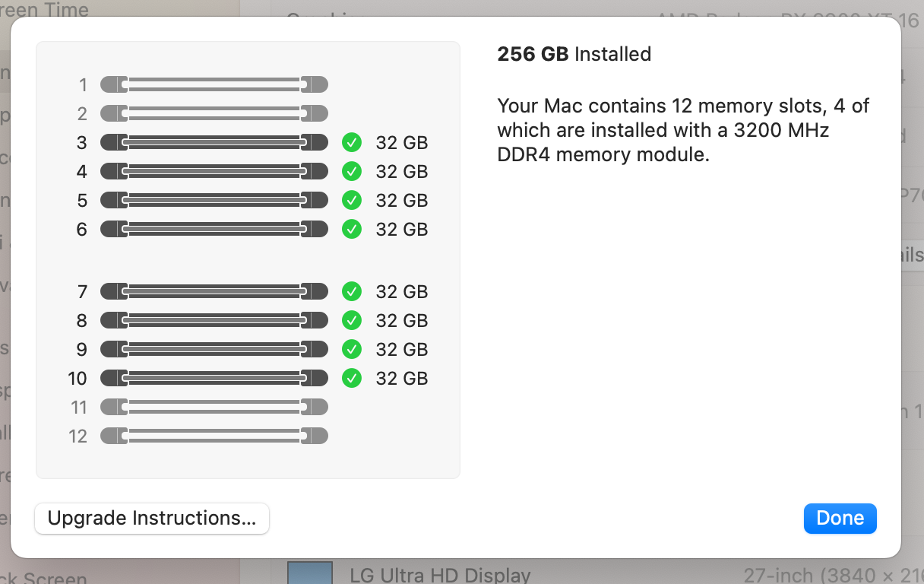This screenshot has width=924, height=584.
Task: Click the slot number 1 label
Action: [82, 84]
